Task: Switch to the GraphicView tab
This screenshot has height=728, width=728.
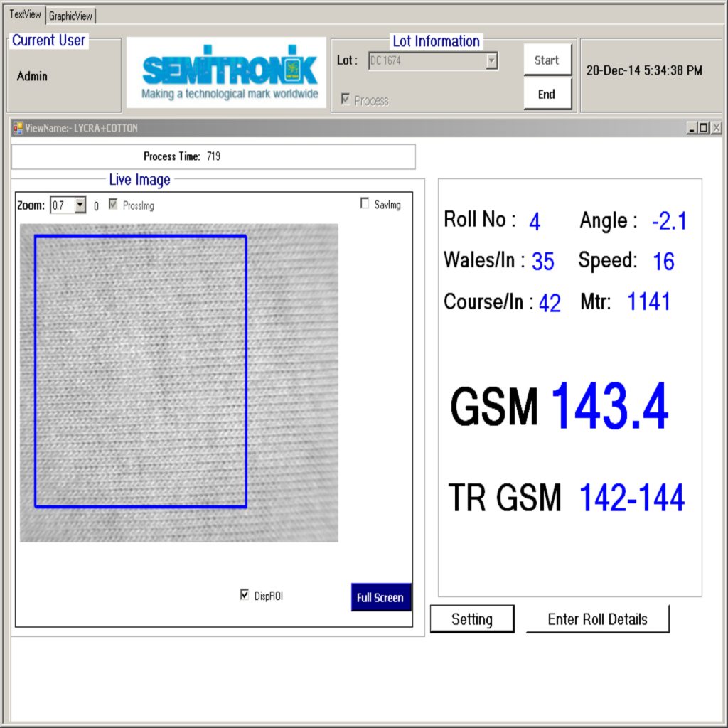Action: point(70,16)
